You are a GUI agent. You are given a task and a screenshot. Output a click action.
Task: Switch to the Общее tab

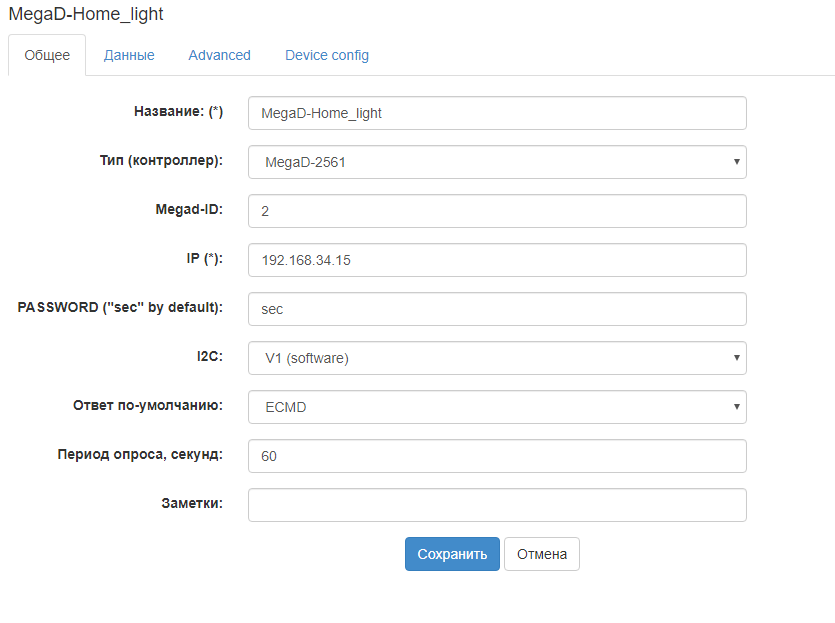click(47, 55)
